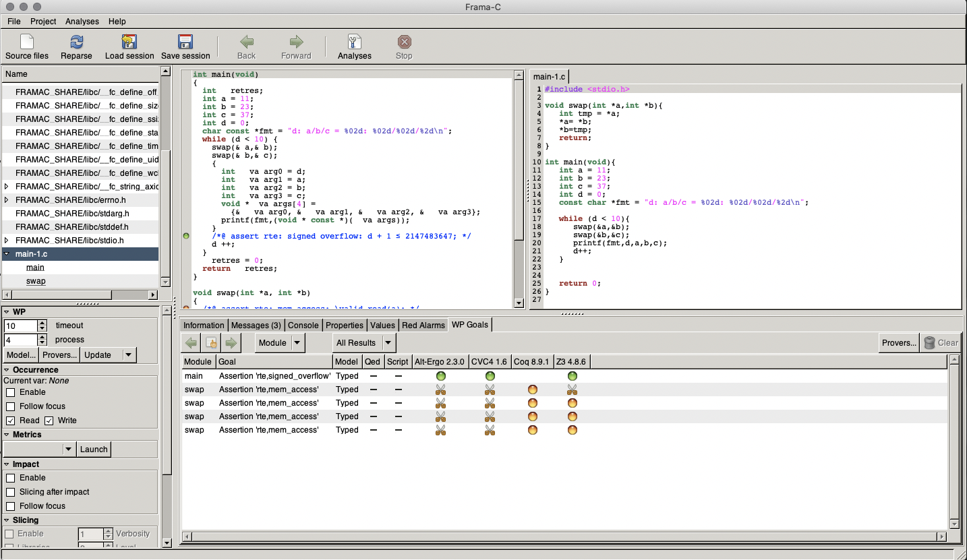Click the vertical scrollbar of normalized code view

[x=519, y=189]
